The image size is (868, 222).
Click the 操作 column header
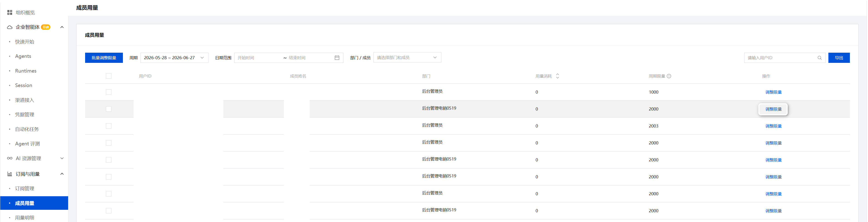(x=766, y=76)
